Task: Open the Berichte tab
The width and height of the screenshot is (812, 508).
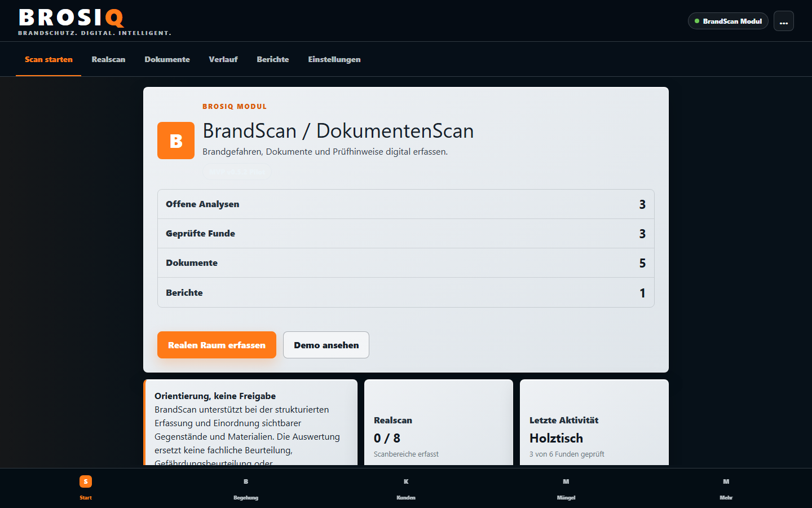Action: [x=273, y=59]
